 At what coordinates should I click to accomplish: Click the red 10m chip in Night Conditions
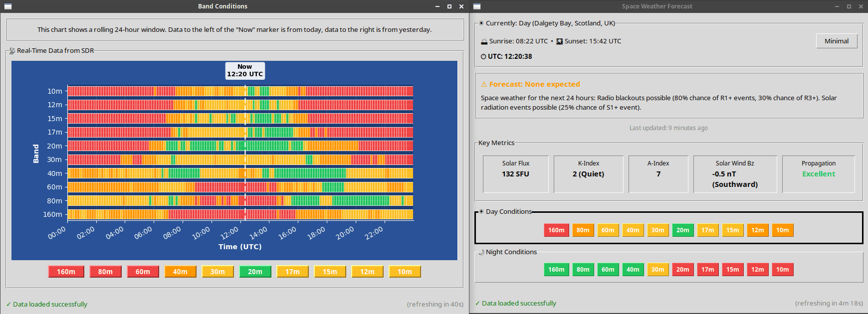coord(782,270)
